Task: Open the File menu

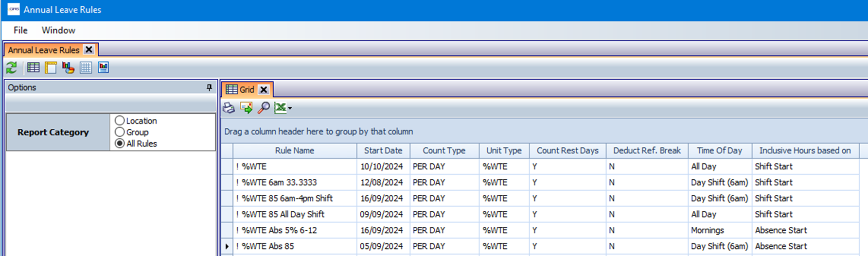Action: (20, 30)
